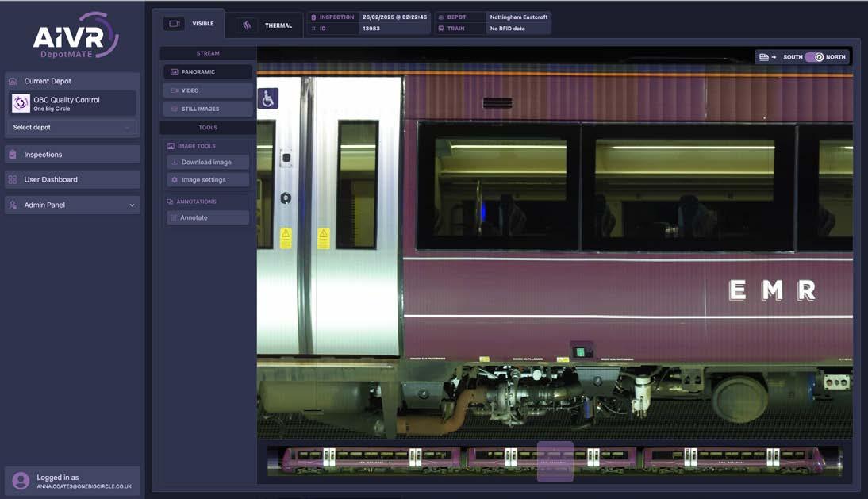
Task: Open the AiVR DepotMATE logo
Action: coord(75,36)
